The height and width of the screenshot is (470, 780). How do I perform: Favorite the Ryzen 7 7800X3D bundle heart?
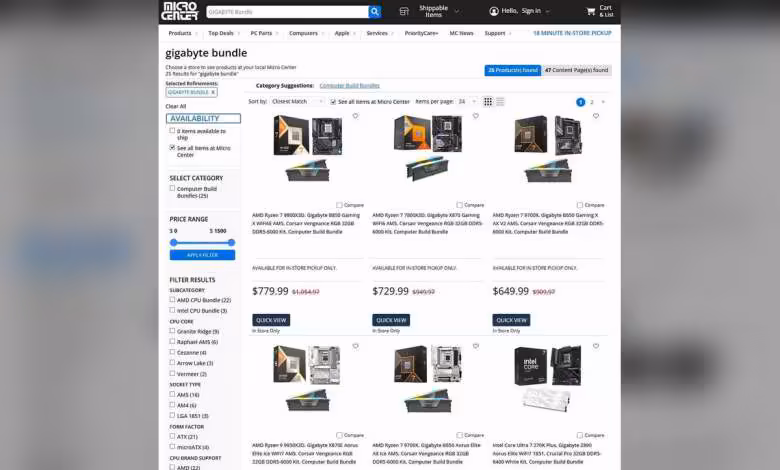(x=476, y=116)
